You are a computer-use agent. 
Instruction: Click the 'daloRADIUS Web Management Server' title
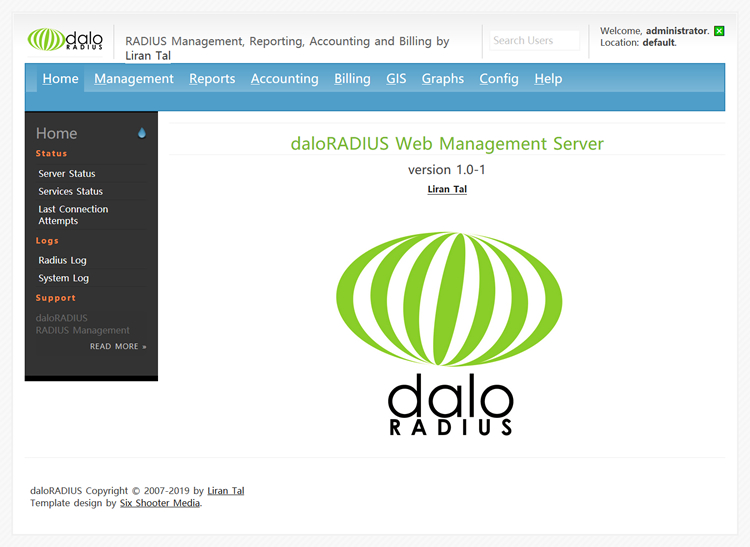[447, 143]
